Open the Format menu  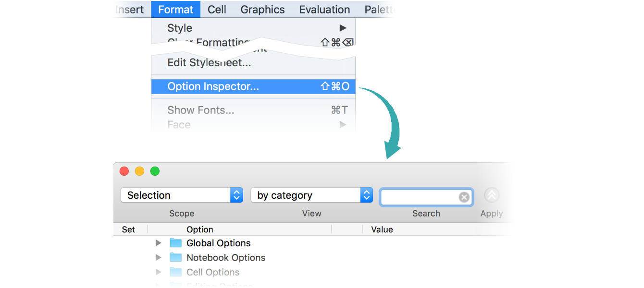(x=175, y=10)
